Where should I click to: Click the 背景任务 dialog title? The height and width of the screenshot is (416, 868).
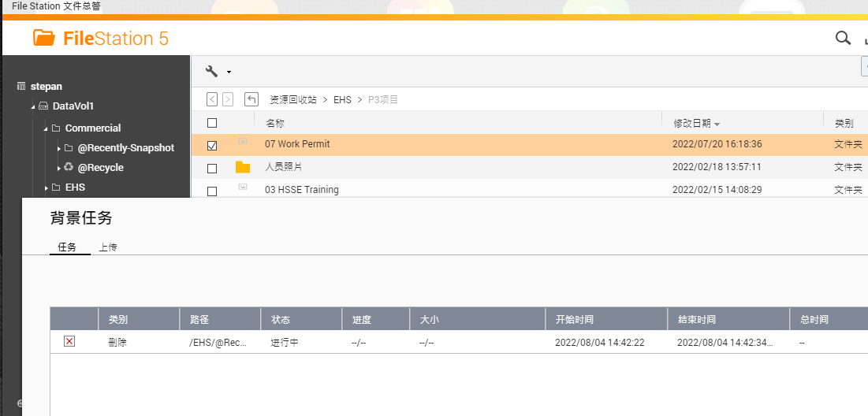pyautogui.click(x=81, y=218)
